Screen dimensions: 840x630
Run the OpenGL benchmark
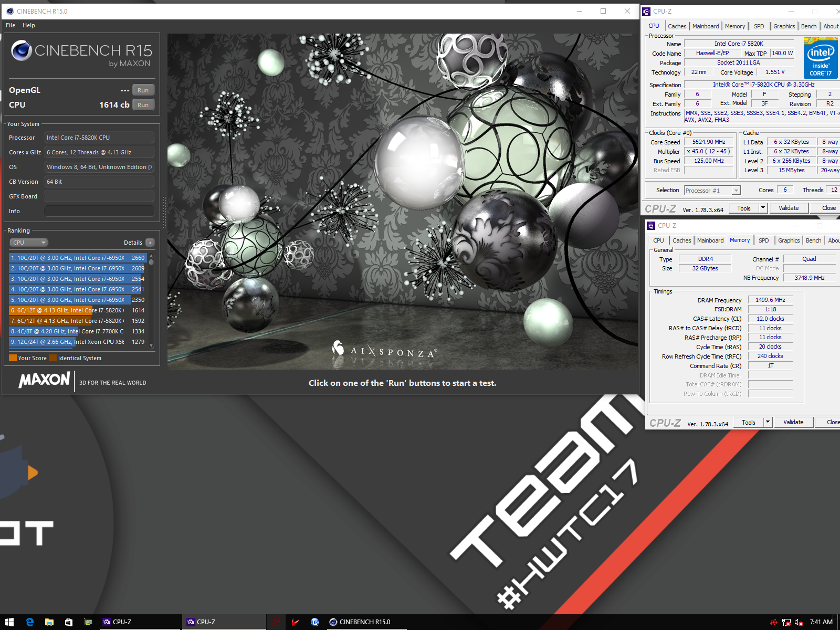point(143,90)
